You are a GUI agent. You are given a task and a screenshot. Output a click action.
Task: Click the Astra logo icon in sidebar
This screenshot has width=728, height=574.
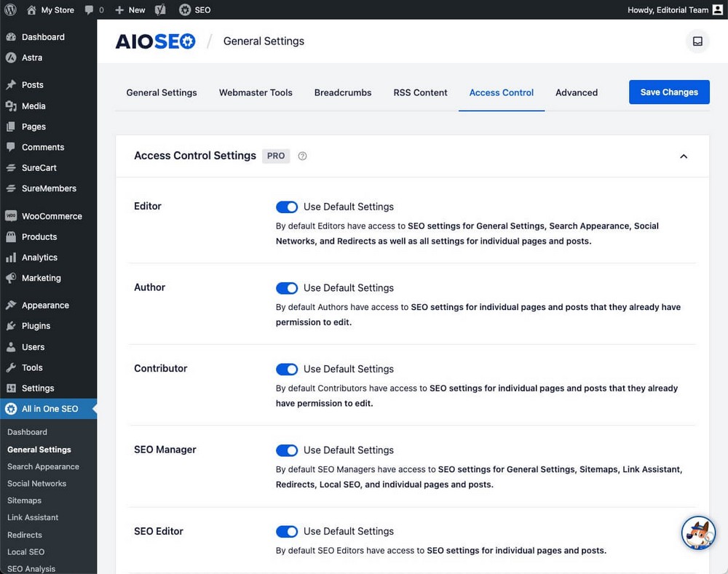point(11,57)
